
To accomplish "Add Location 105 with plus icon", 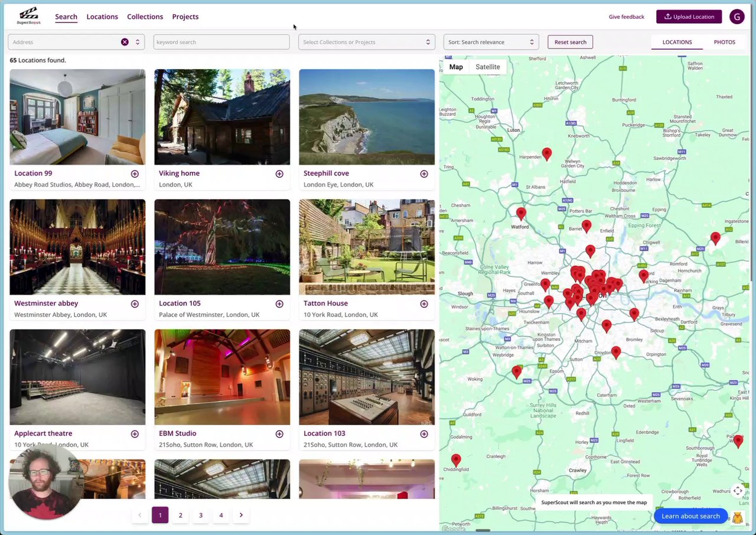I will [279, 304].
